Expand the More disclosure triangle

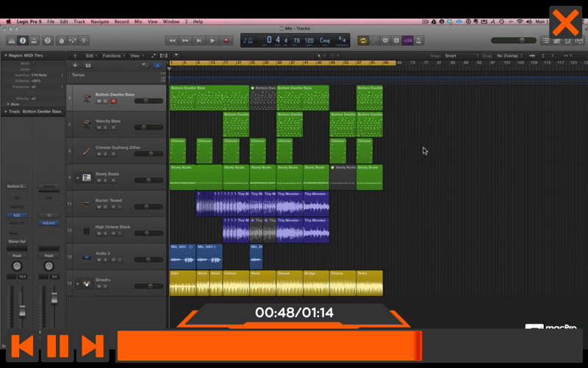point(8,104)
